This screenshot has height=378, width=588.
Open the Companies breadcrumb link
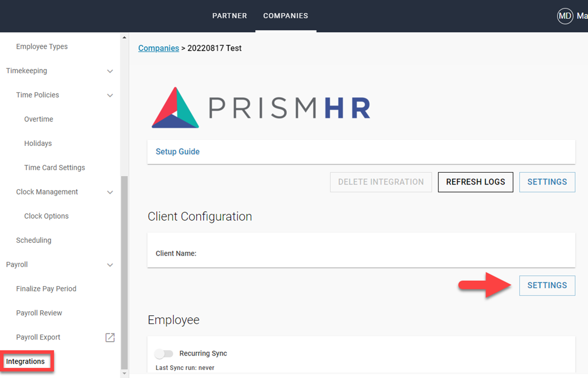pyautogui.click(x=158, y=48)
